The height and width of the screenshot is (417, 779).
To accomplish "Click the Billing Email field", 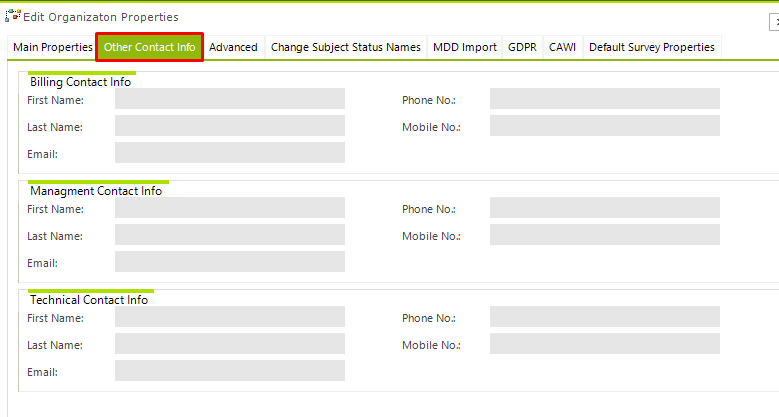I will (x=230, y=153).
